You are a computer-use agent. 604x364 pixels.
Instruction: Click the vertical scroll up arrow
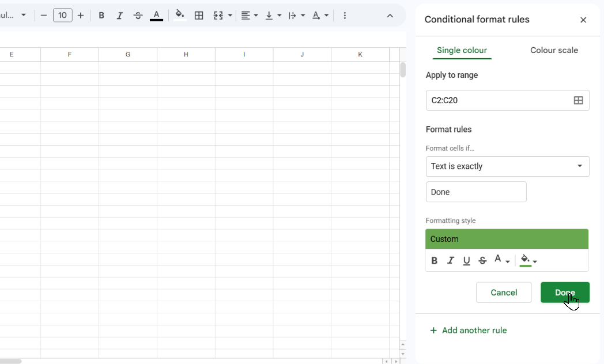tap(403, 344)
